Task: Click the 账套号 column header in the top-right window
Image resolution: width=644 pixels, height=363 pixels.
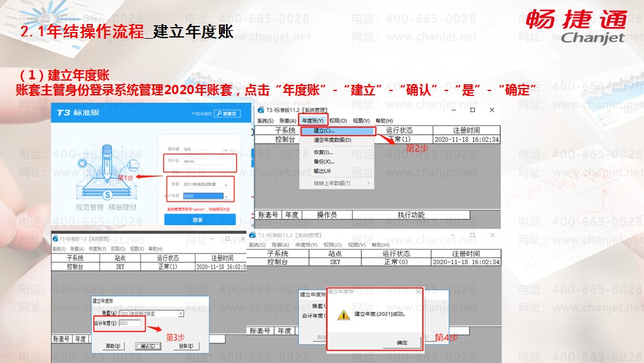Action: tap(268, 215)
